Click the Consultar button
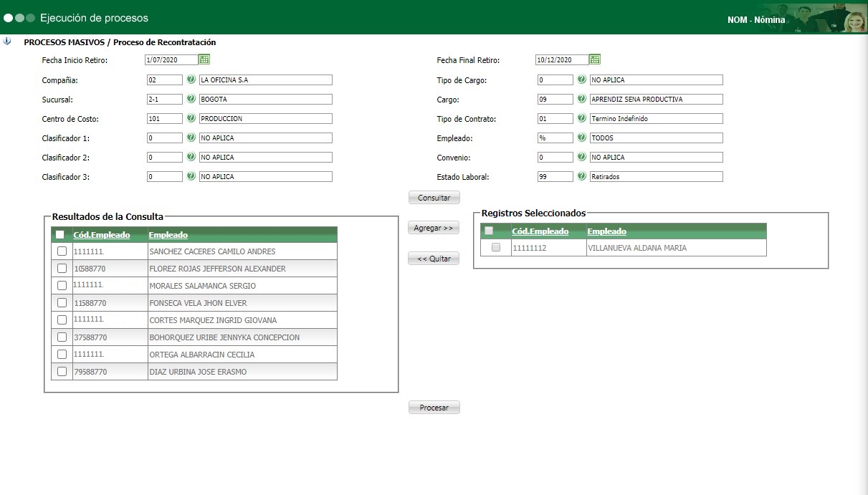Image resolution: width=868 pixels, height=495 pixels. pyautogui.click(x=434, y=198)
